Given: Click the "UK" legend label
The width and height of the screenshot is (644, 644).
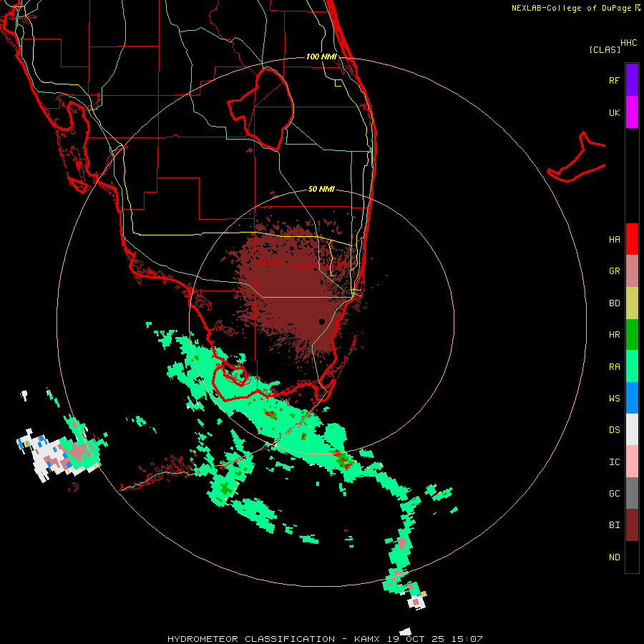Looking at the screenshot, I should (x=614, y=112).
